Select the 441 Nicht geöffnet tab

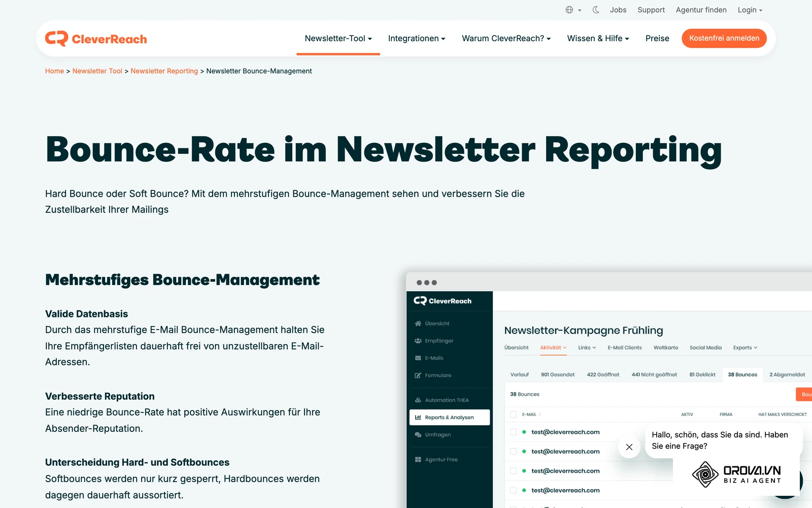(x=654, y=375)
